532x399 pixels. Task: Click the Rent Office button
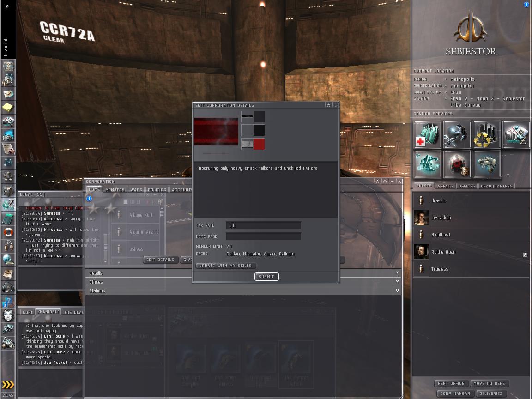(451, 383)
